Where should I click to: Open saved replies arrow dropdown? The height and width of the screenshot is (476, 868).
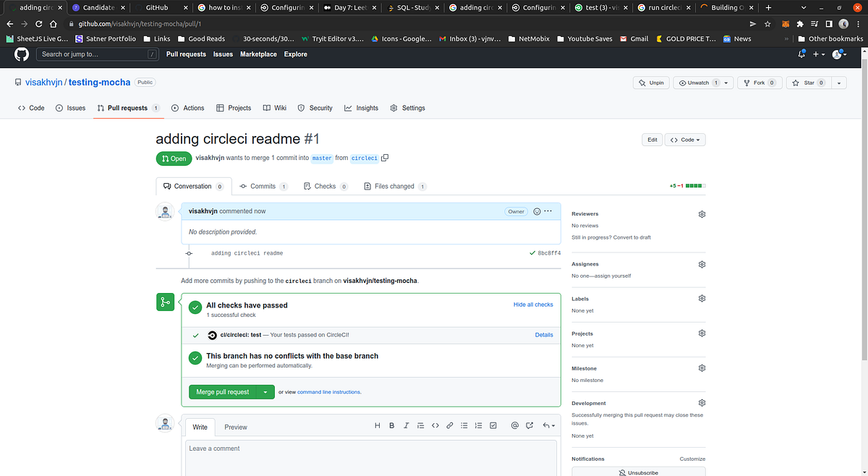point(549,425)
